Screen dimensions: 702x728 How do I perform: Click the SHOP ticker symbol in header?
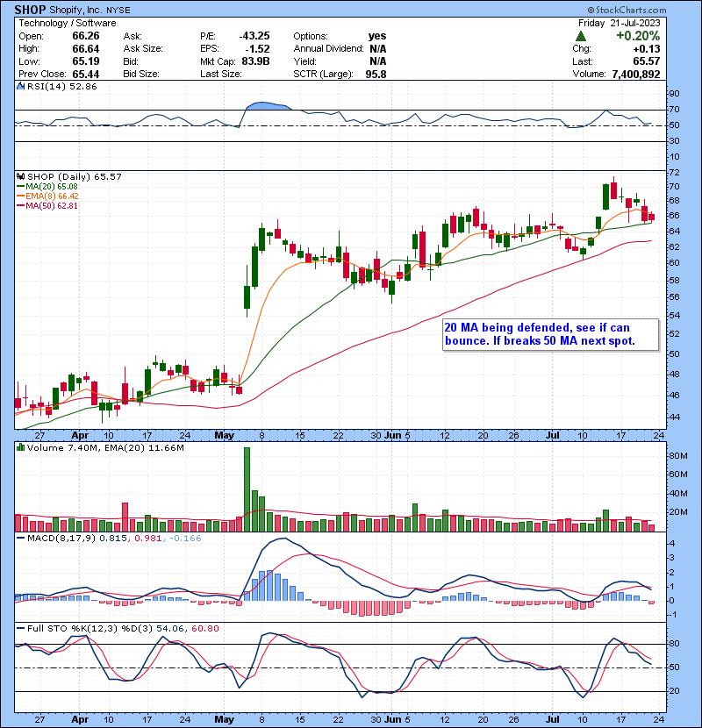30,10
